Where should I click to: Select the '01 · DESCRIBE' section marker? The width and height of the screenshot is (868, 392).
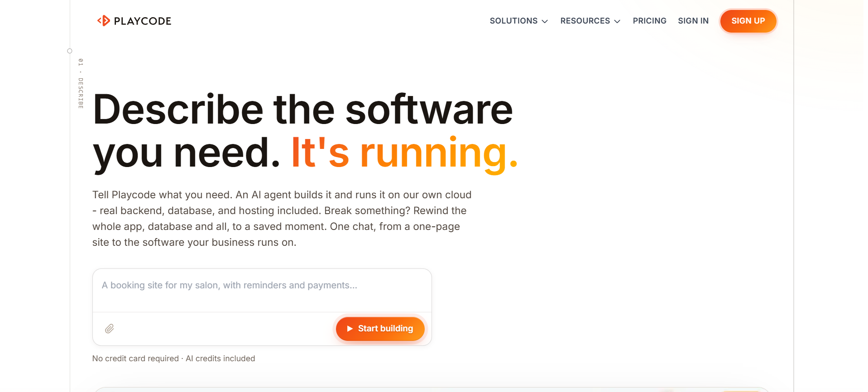[81, 83]
